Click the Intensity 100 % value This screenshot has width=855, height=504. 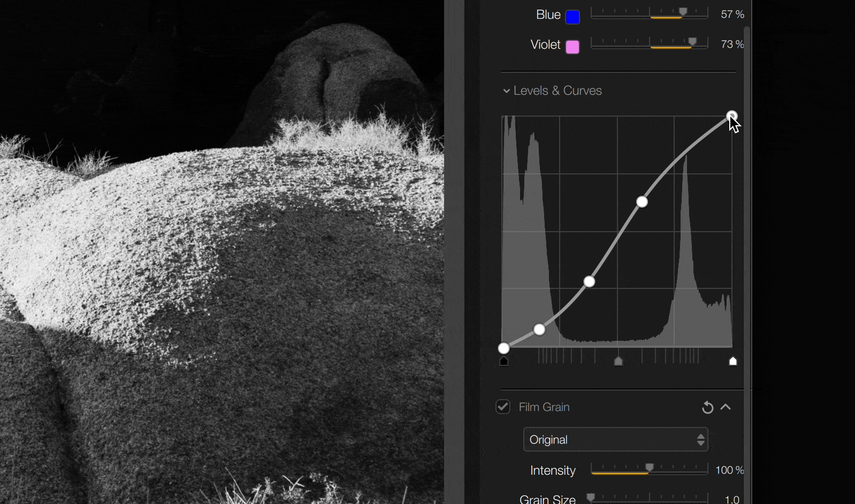730,470
